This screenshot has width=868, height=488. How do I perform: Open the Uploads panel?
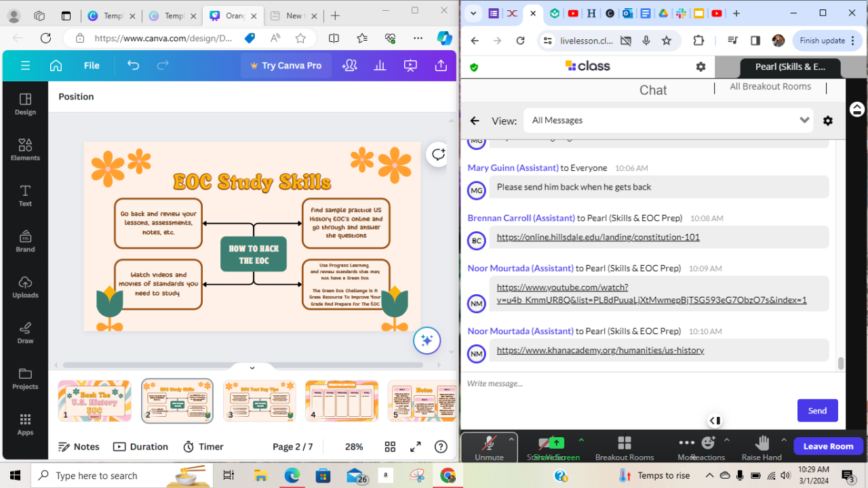click(x=25, y=287)
